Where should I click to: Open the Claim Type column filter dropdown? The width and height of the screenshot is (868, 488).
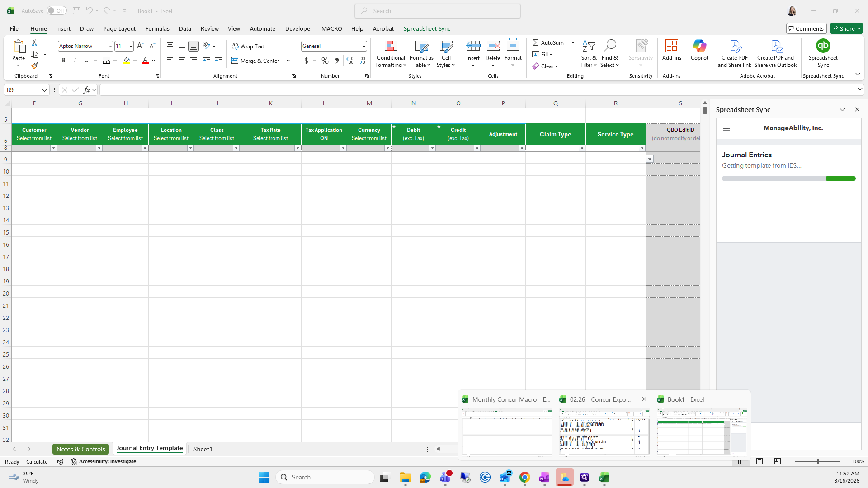click(x=582, y=148)
